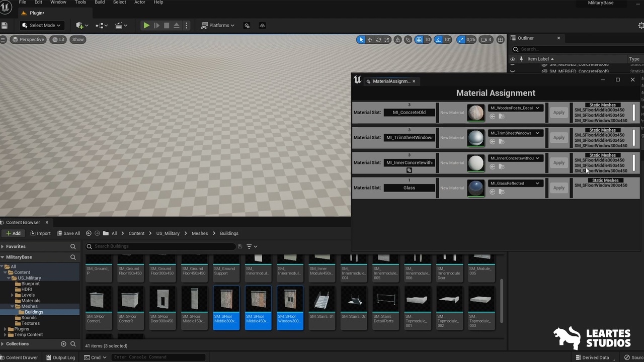Click browse-to-asset icon under MI_WoodenPosts_Decal
644x362 pixels.
(x=502, y=117)
